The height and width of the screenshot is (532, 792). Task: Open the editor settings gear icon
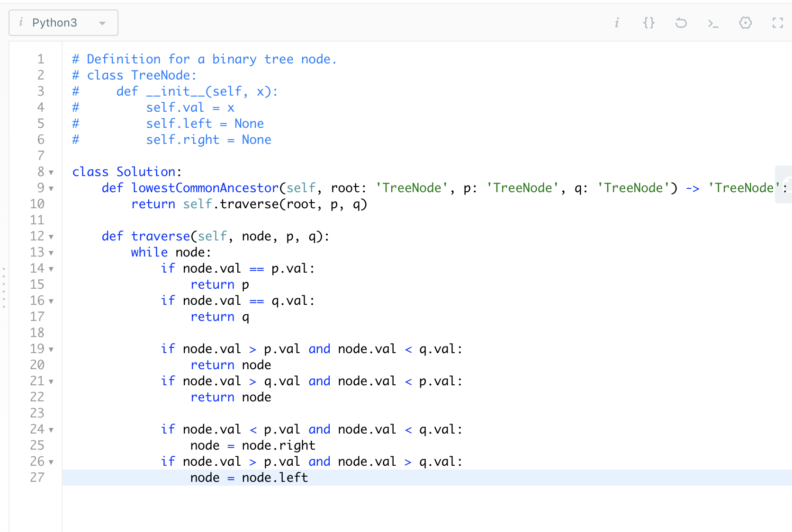coord(745,22)
